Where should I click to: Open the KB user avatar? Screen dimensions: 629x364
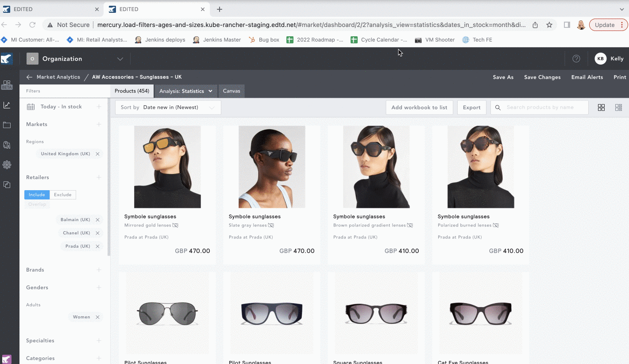(x=600, y=59)
